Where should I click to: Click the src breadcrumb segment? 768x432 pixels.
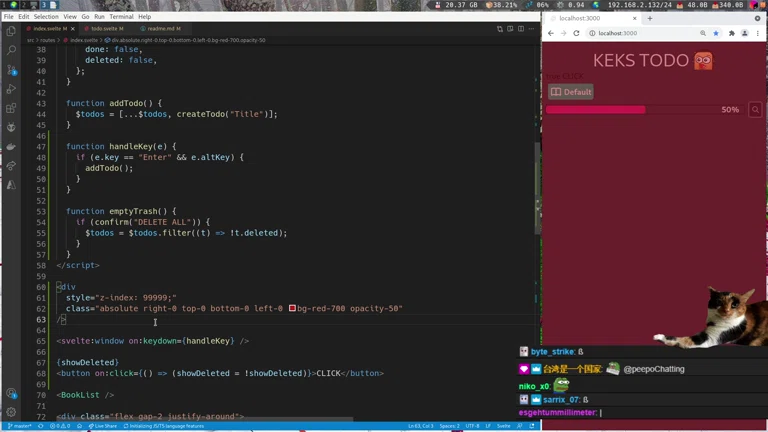pyautogui.click(x=30, y=40)
